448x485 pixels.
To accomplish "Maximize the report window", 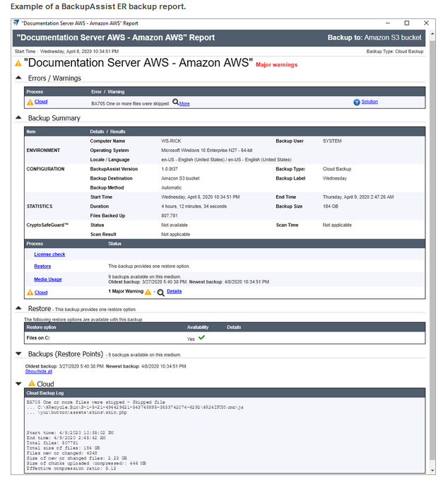I will pos(406,23).
